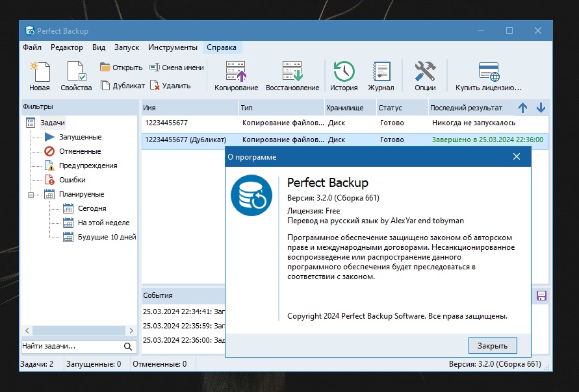
Task: Click the purple save events icon
Action: tap(541, 295)
